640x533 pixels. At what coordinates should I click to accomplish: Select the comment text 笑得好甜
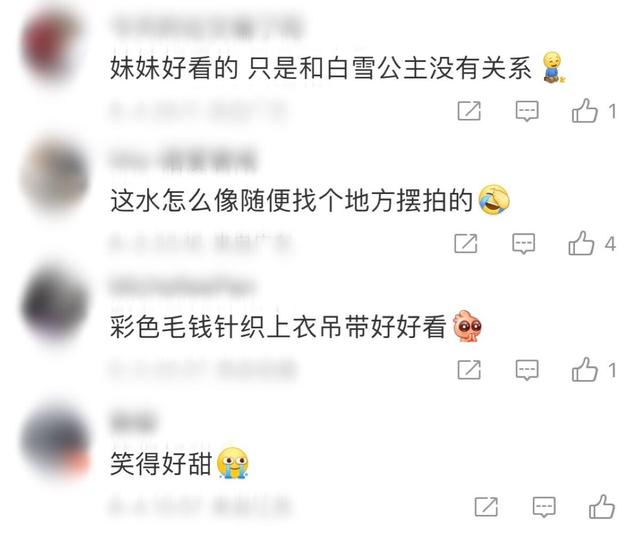pyautogui.click(x=161, y=464)
